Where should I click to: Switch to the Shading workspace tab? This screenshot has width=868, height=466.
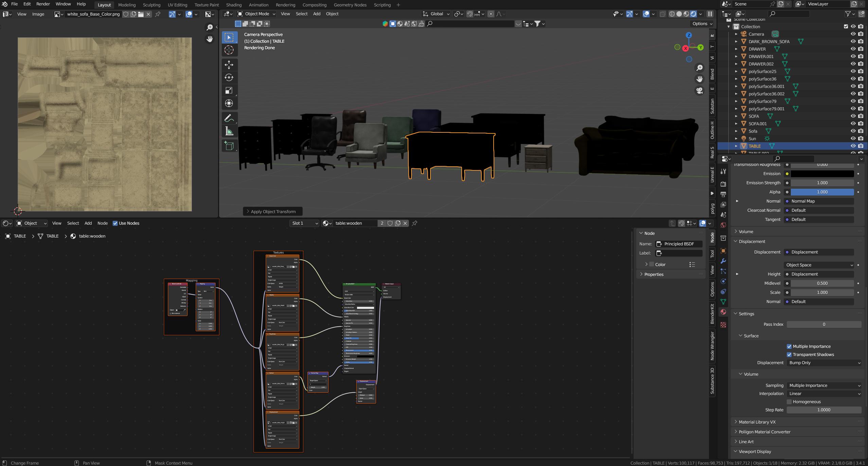234,5
